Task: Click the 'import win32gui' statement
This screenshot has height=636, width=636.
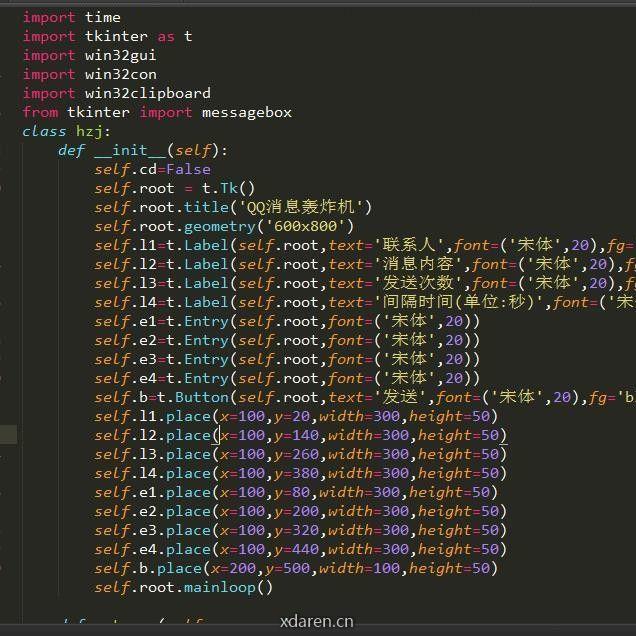Action: coord(89,55)
